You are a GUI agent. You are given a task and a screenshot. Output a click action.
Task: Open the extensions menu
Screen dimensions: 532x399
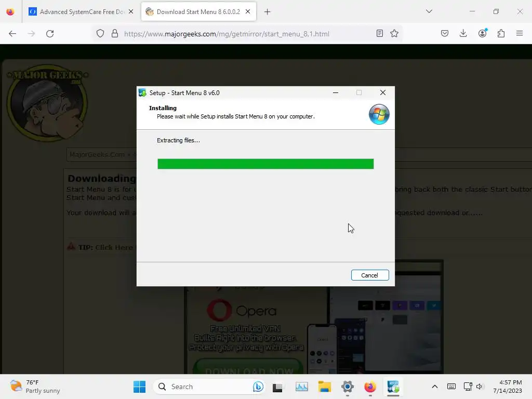pyautogui.click(x=501, y=34)
